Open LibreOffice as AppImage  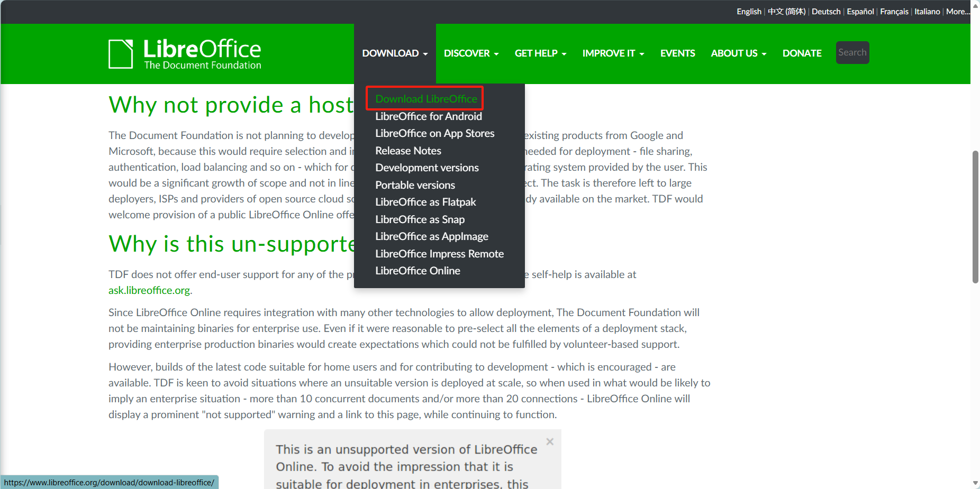pos(432,236)
